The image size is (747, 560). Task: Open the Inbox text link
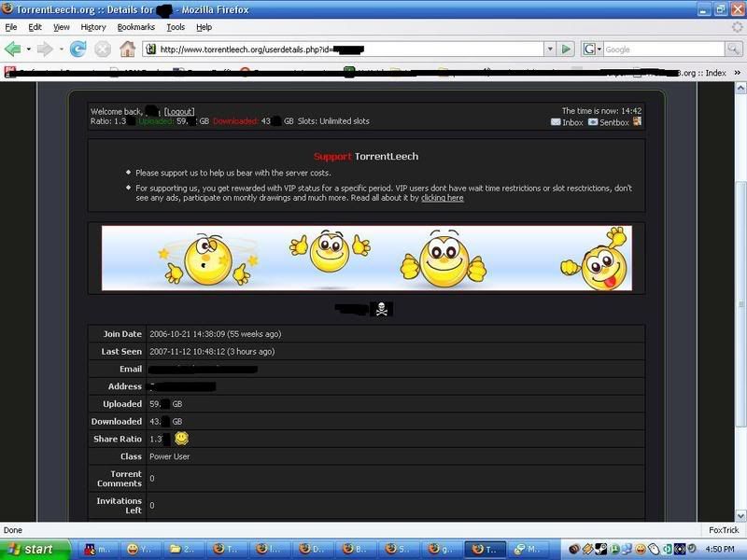pyautogui.click(x=572, y=122)
